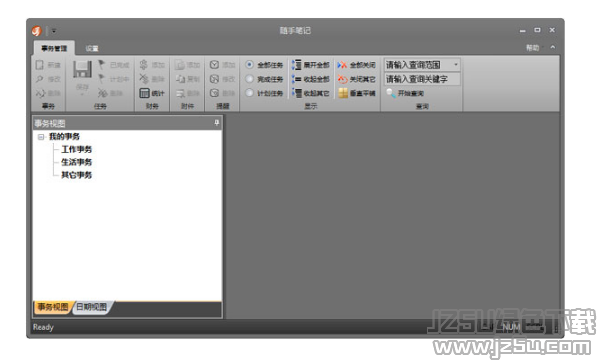Select the 计划任务 radio button

click(249, 93)
